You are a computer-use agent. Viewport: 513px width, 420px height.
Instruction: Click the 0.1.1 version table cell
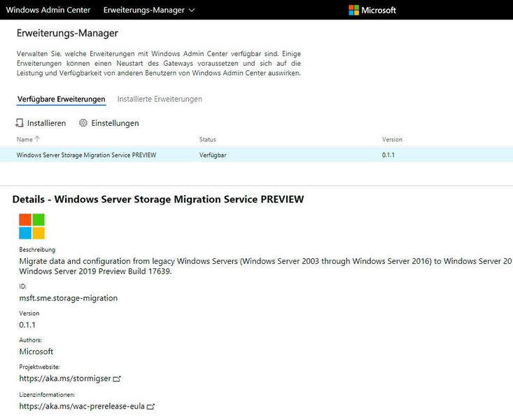tap(388, 155)
